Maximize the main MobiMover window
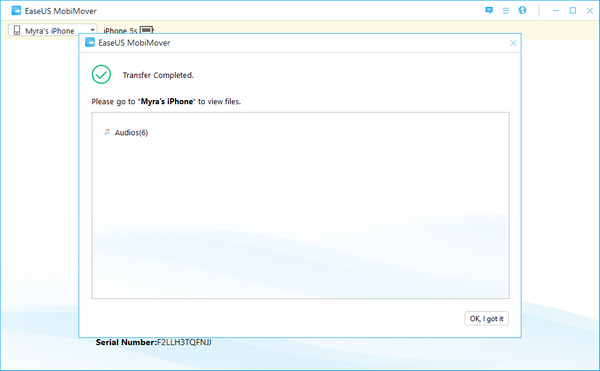The image size is (600, 371). [573, 10]
